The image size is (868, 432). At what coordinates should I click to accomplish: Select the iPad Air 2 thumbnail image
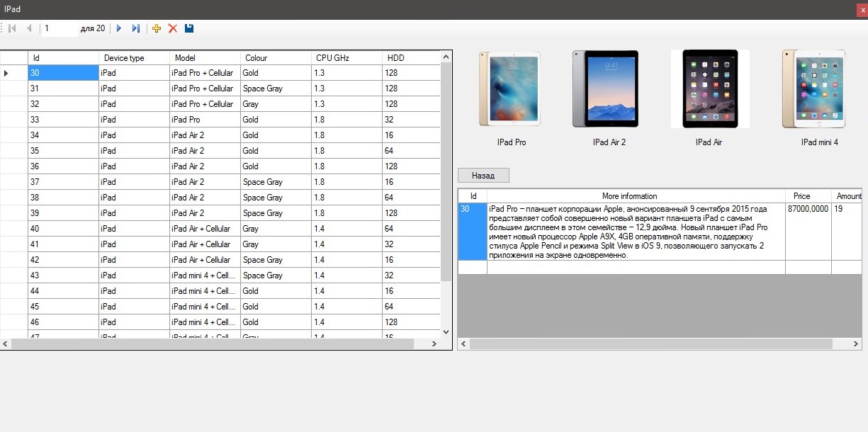coord(605,89)
